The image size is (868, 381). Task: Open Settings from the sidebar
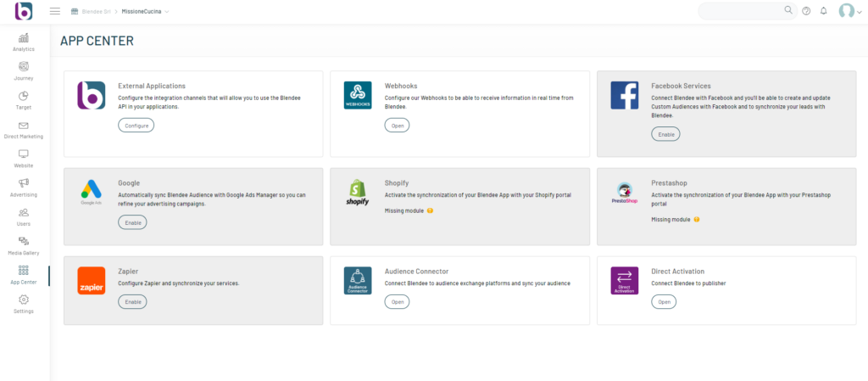[24, 304]
